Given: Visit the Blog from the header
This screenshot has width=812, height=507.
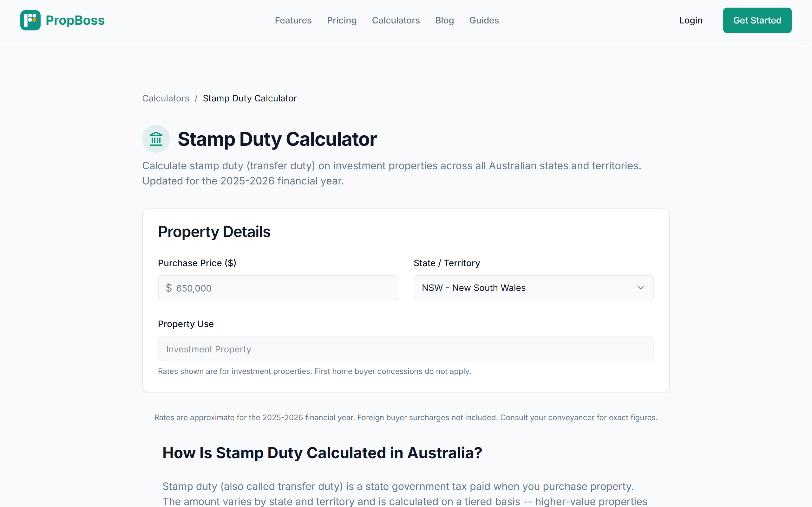Looking at the screenshot, I should (x=444, y=20).
